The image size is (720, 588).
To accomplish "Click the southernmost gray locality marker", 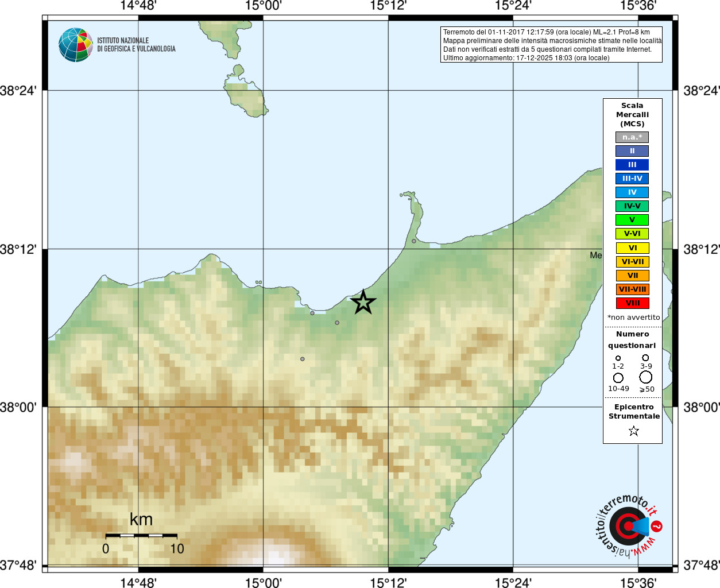I will pyautogui.click(x=303, y=359).
